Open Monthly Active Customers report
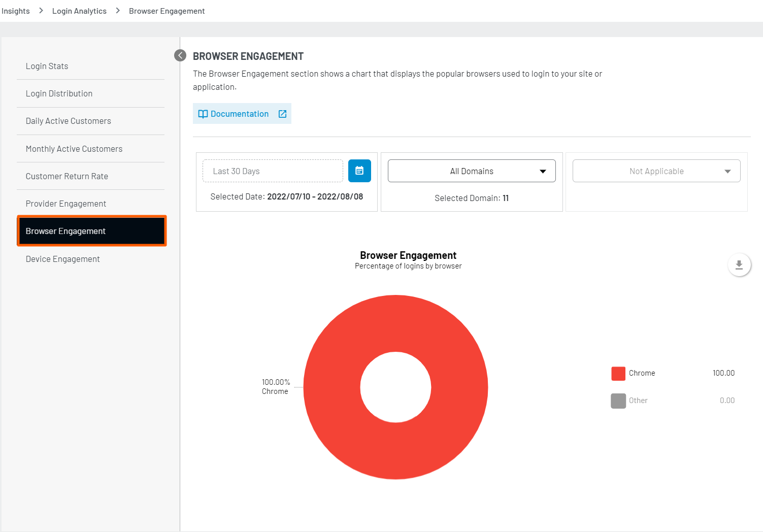Screen dimensions: 763x532 (x=74, y=149)
